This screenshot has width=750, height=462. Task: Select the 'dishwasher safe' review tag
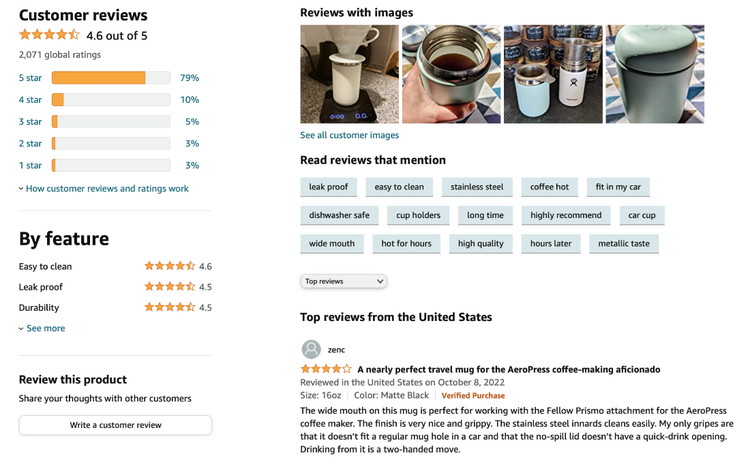coord(339,215)
